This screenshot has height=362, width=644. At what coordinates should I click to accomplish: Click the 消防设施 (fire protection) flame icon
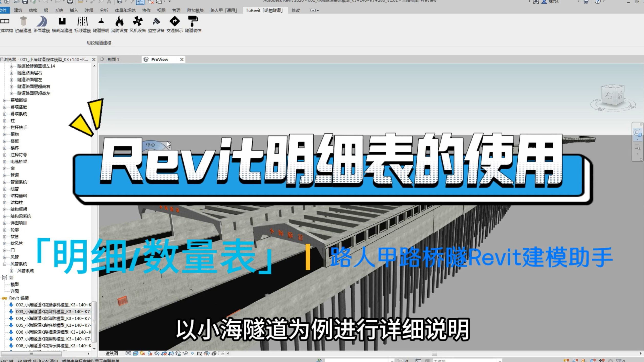point(119,22)
